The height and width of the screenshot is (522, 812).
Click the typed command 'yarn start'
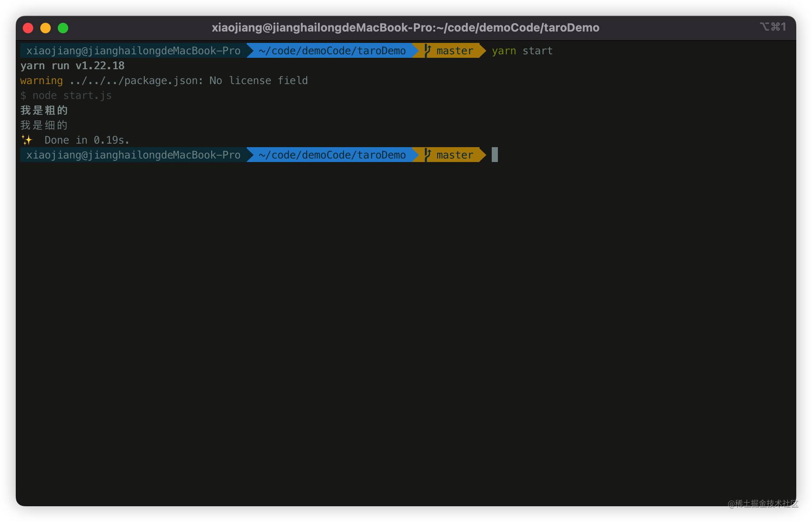522,51
